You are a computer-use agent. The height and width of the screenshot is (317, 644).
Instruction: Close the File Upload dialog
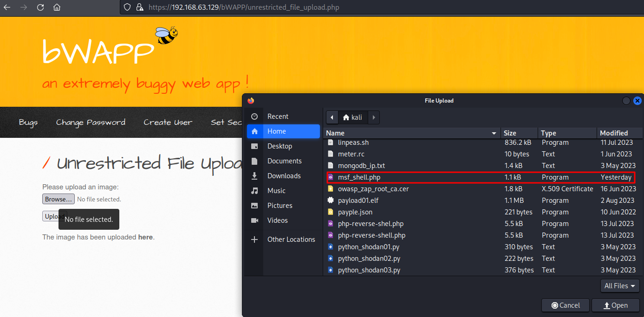pos(637,101)
